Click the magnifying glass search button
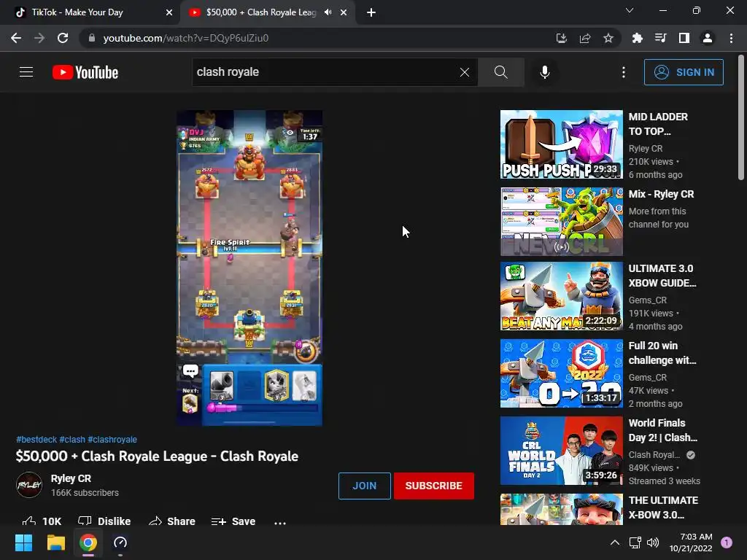 tap(500, 72)
